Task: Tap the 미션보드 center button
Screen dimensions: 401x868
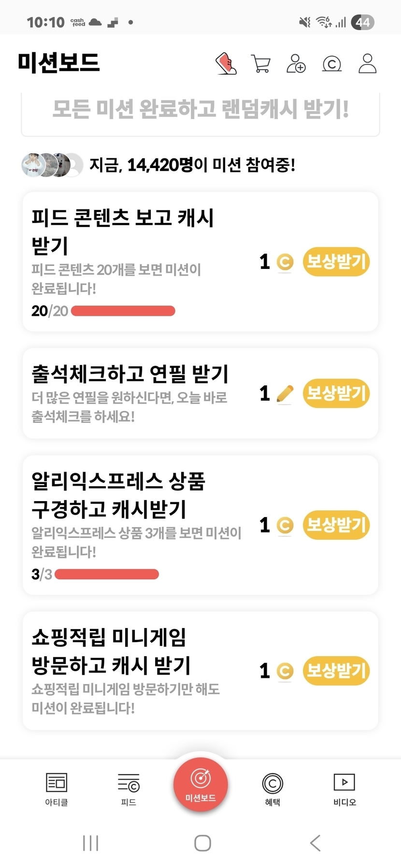Action: click(x=200, y=785)
